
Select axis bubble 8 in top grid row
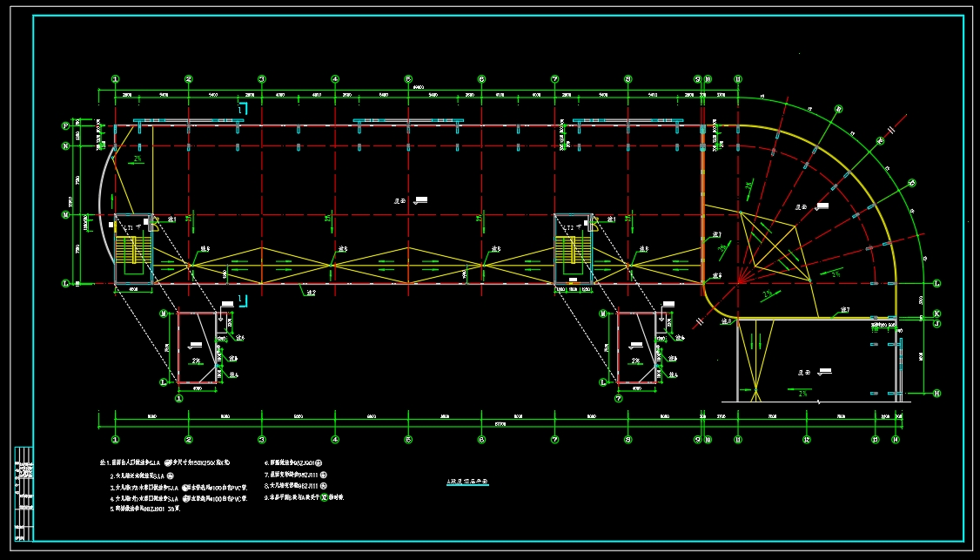(x=628, y=79)
